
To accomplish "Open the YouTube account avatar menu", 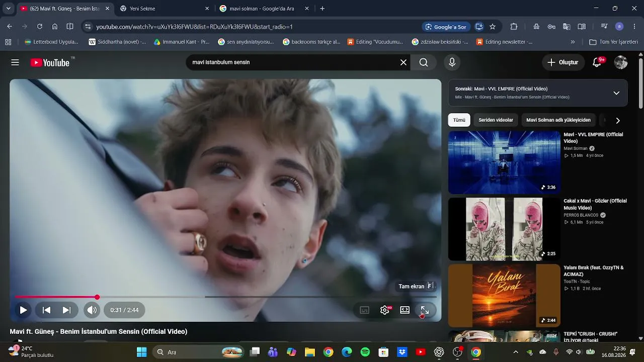I will click(x=621, y=62).
